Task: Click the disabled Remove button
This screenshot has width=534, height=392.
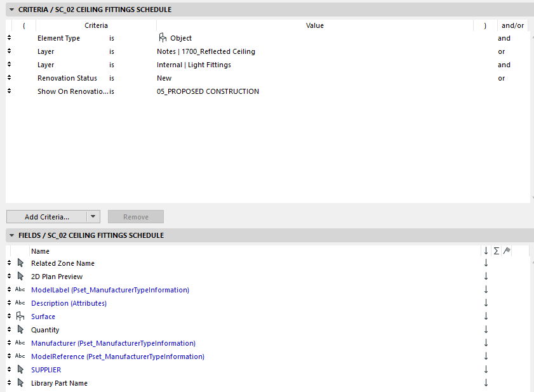Action: (x=135, y=217)
